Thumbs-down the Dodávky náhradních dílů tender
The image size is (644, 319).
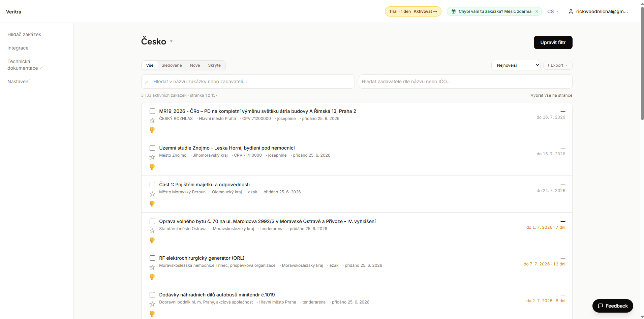[152, 314]
